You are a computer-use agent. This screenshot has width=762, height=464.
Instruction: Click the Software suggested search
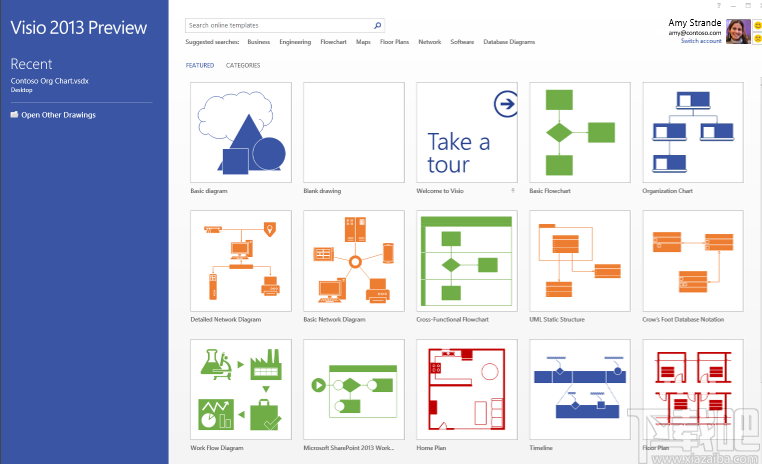click(462, 42)
